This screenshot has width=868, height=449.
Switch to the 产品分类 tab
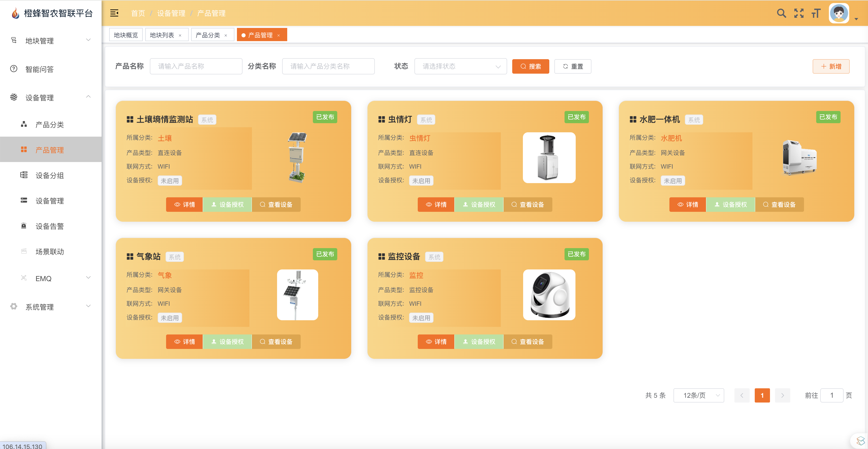[x=208, y=35]
